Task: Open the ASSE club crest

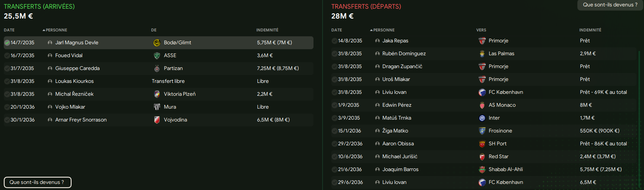Action: click(157, 56)
